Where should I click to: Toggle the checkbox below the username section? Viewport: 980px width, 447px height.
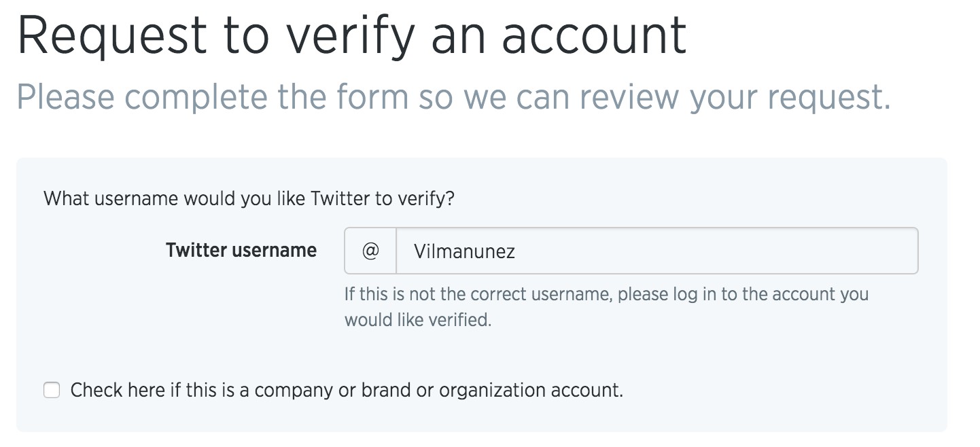coord(50,390)
